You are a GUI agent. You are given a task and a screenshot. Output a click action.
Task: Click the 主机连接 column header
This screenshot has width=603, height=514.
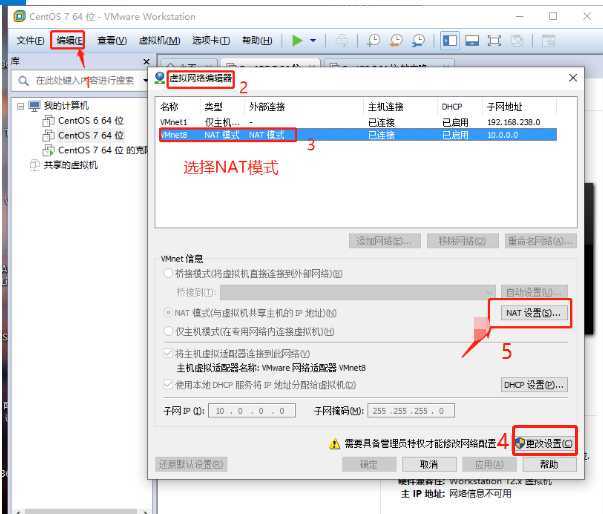[400, 106]
